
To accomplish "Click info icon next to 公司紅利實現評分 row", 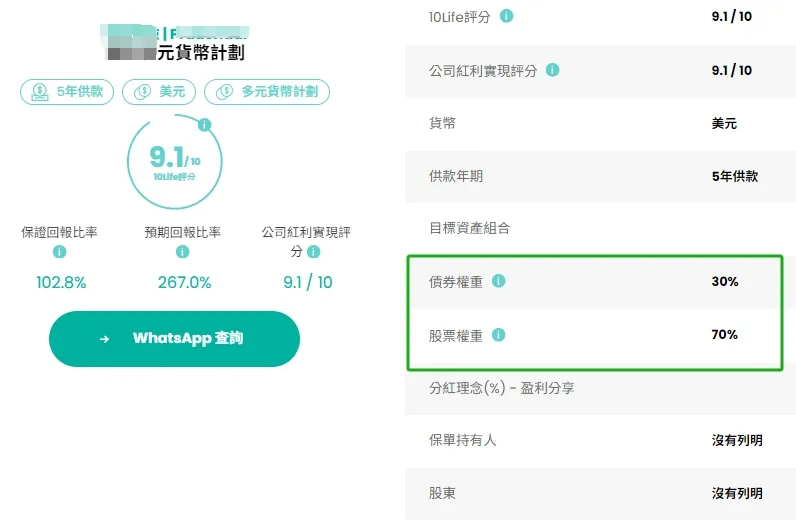I will (x=553, y=70).
